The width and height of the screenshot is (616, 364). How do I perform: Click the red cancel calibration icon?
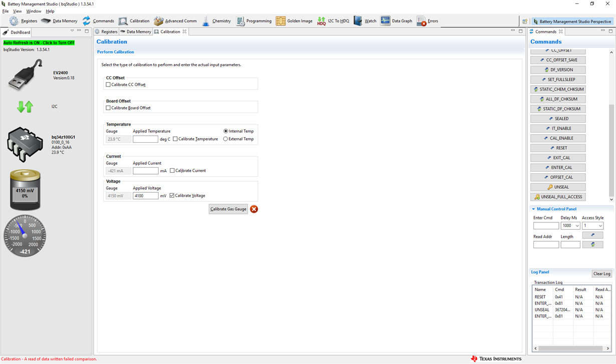[254, 209]
